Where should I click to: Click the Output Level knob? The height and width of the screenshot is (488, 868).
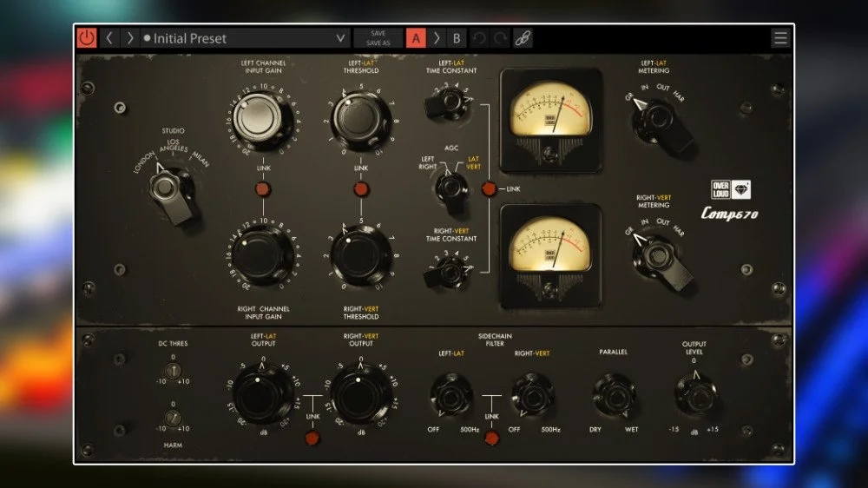pyautogui.click(x=695, y=394)
